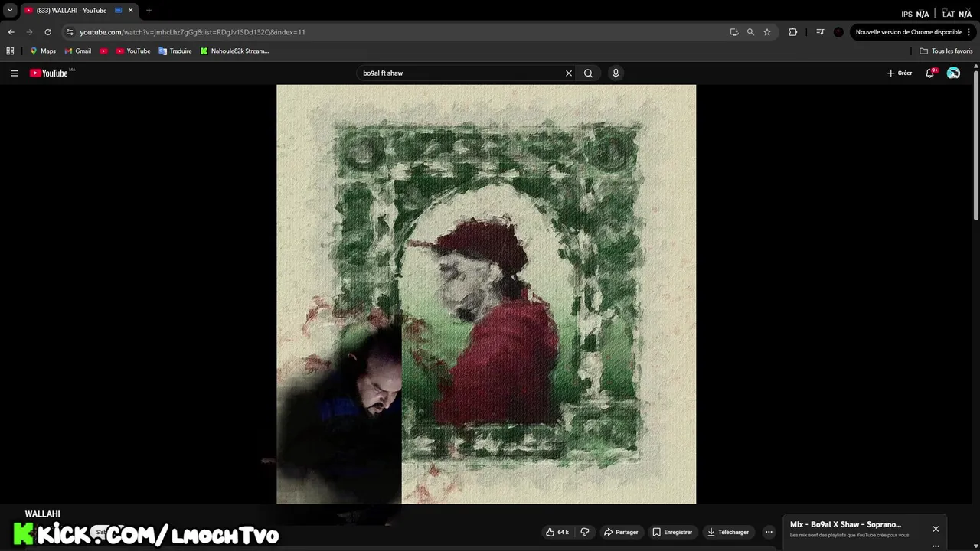
Task: Switch to the WALLAHI - YouTube tab
Action: [71, 11]
